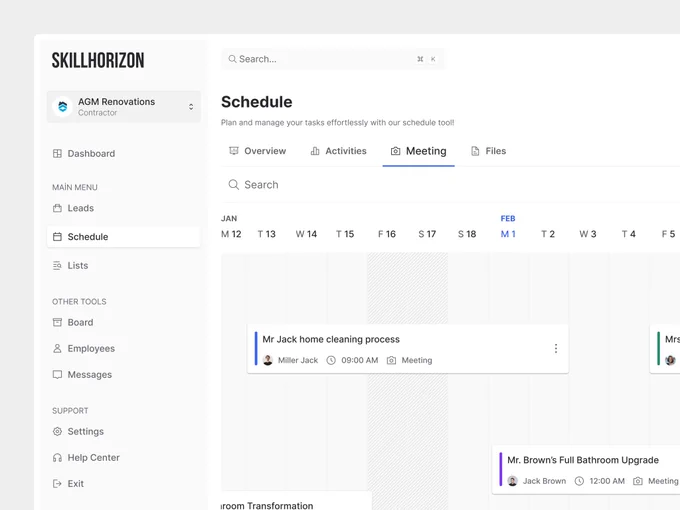The width and height of the screenshot is (680, 510).
Task: Click the Files document icon
Action: 475,151
